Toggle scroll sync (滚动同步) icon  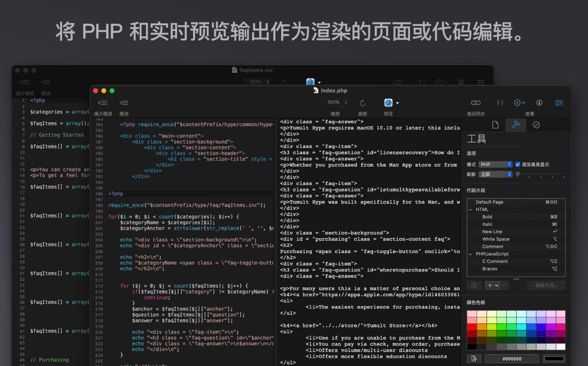pos(476,103)
